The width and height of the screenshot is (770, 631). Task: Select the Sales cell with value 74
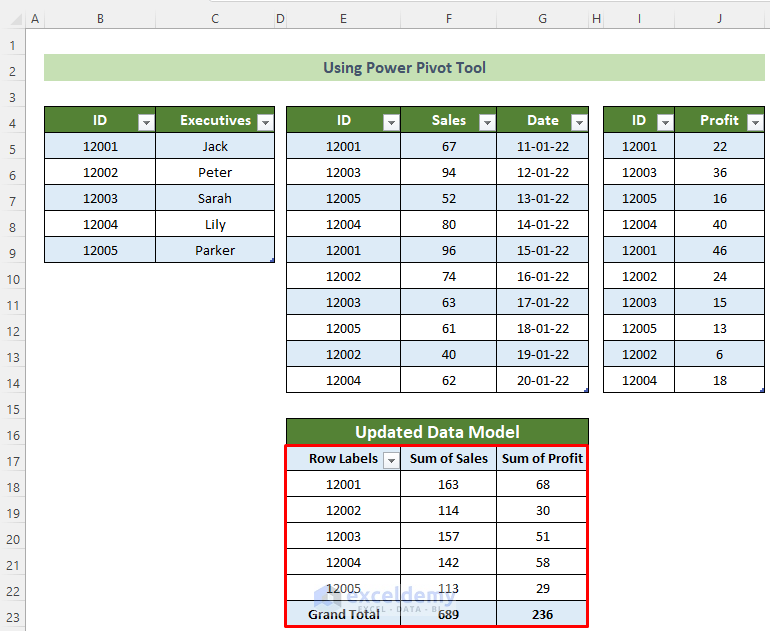tap(448, 276)
